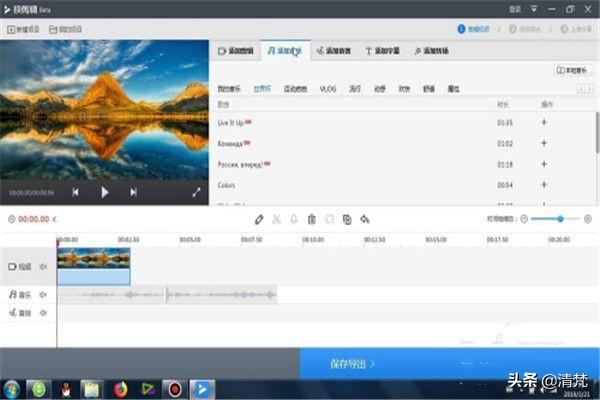Click the dimmed icon right of the trash
The height and width of the screenshot is (400, 600).
point(329,219)
